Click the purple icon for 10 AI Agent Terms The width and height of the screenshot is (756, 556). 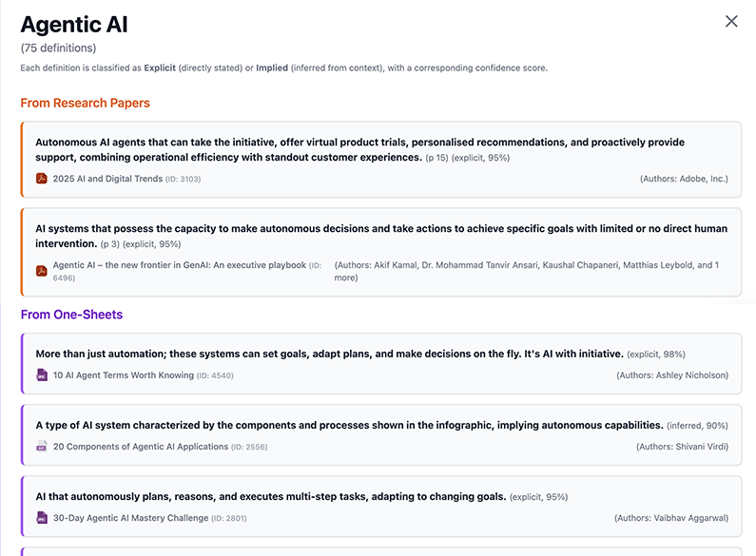[42, 375]
